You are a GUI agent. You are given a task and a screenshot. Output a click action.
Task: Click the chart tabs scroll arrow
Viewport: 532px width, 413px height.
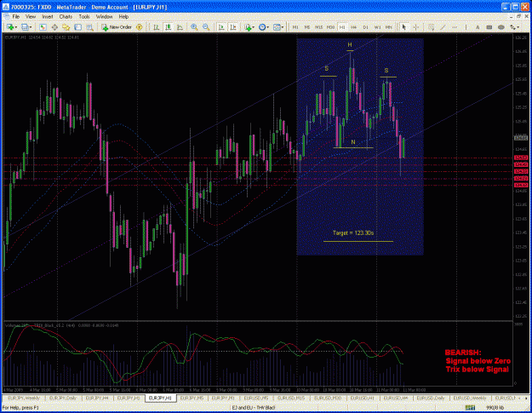click(x=526, y=398)
